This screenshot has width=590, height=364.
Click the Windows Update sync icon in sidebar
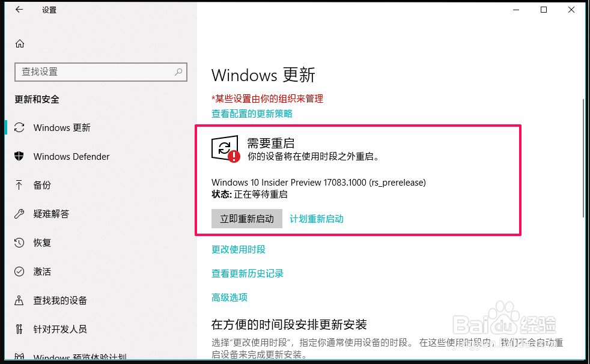(x=19, y=127)
